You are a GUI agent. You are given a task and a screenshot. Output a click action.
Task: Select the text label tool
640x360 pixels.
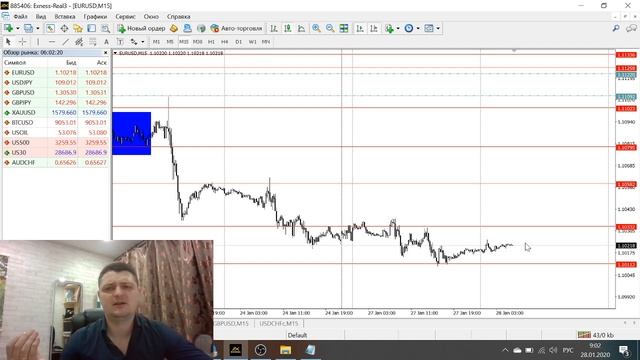[120, 42]
